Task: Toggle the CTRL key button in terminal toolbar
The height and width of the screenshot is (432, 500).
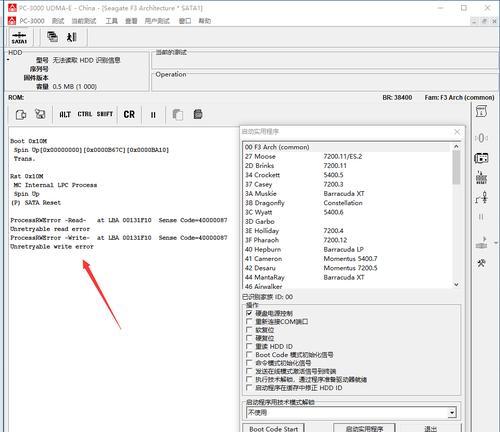Action: pyautogui.click(x=85, y=114)
